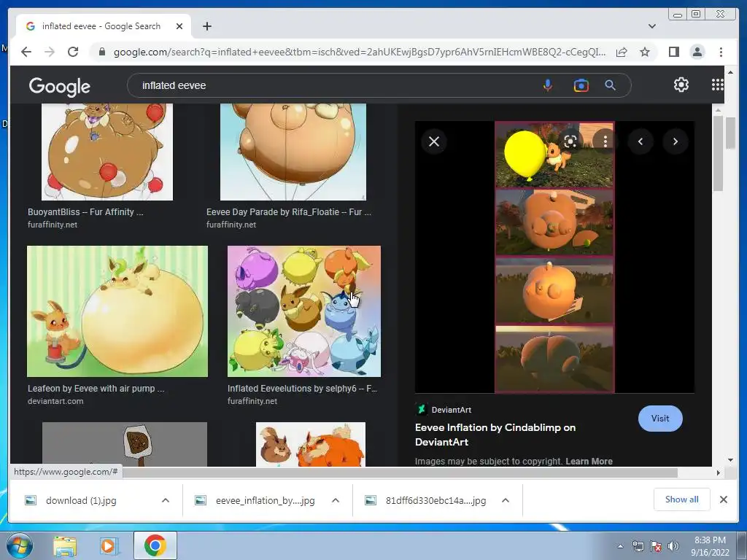Click the Learn More copyright link

[589, 461]
